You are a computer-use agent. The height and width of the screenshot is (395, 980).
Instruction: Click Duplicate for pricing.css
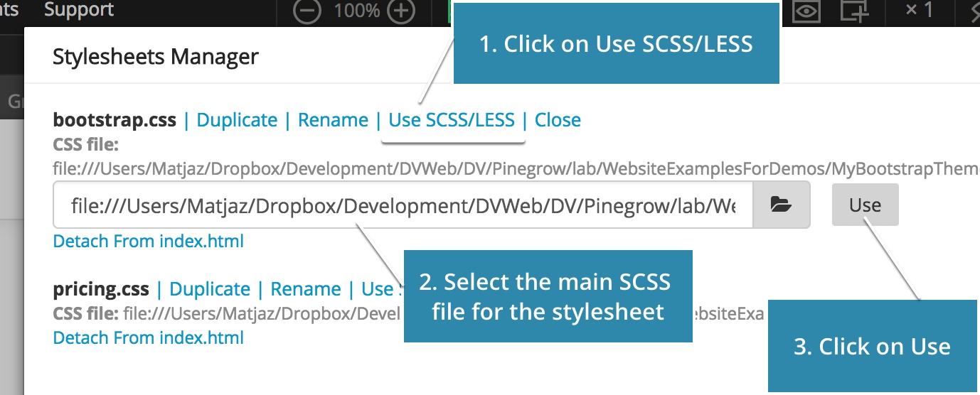click(210, 289)
